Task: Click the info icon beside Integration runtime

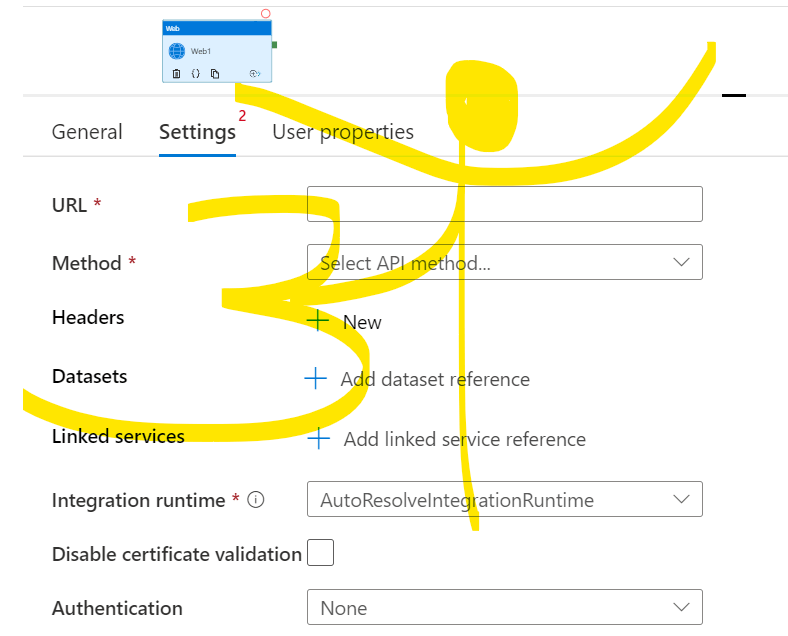Action: coord(255,500)
